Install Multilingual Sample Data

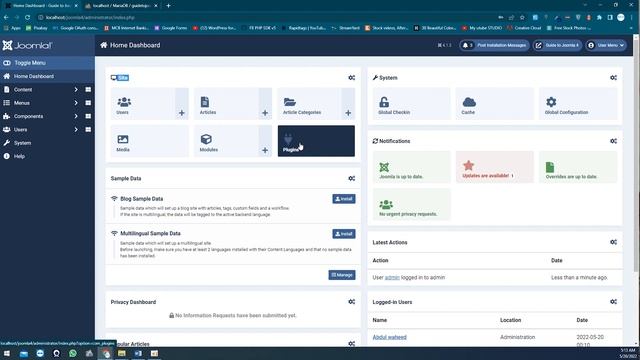click(x=344, y=234)
